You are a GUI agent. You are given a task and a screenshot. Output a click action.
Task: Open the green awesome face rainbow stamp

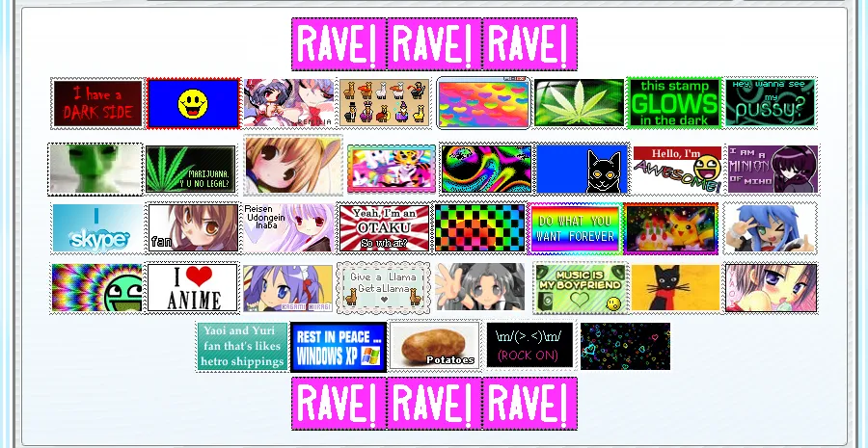coord(96,288)
